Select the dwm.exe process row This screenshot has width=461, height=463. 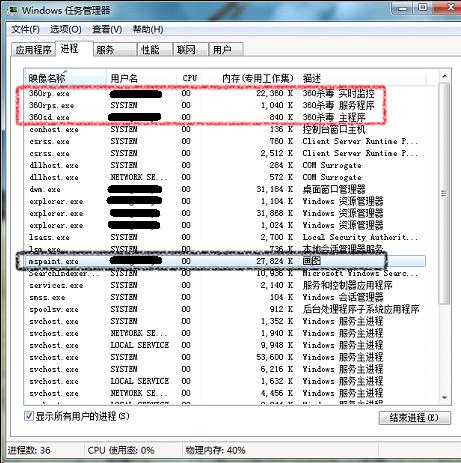click(x=225, y=189)
